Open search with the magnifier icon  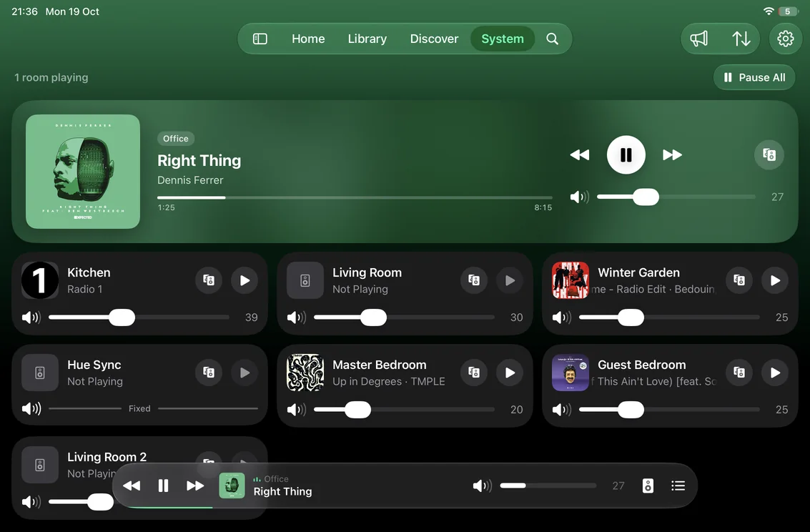(x=552, y=39)
